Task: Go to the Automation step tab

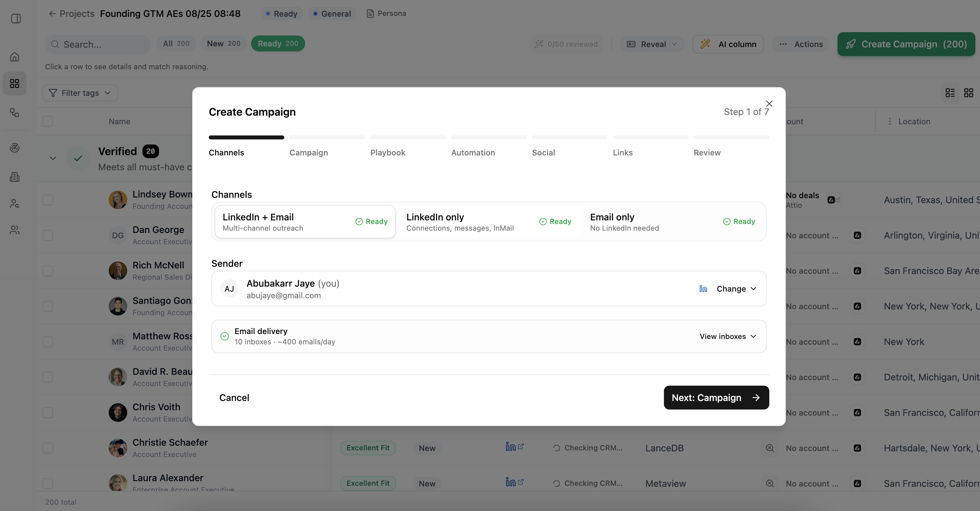Action: point(473,152)
